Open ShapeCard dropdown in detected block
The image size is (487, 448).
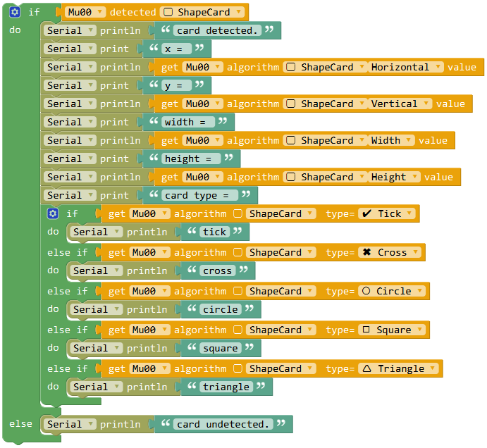202,12
